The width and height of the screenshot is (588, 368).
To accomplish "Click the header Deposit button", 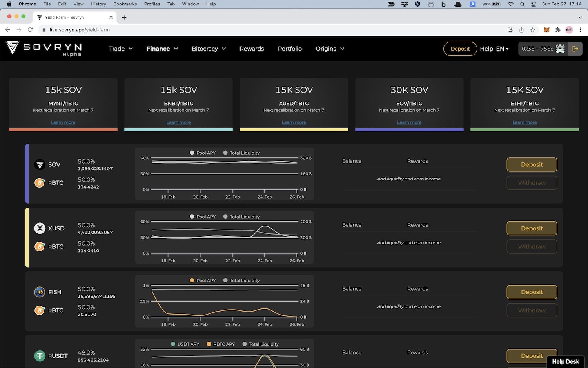I will tap(460, 49).
